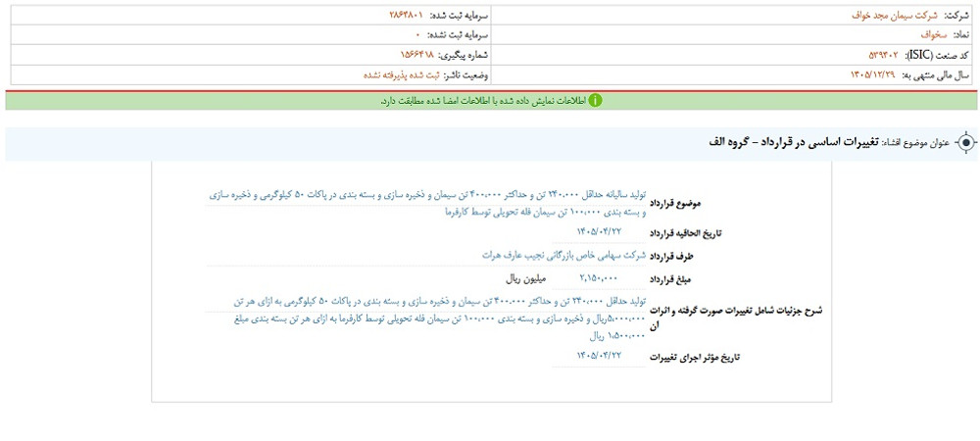This screenshot has height=441, width=980.
Task: Click the سال مالی منتهی به label
Action: point(936,74)
